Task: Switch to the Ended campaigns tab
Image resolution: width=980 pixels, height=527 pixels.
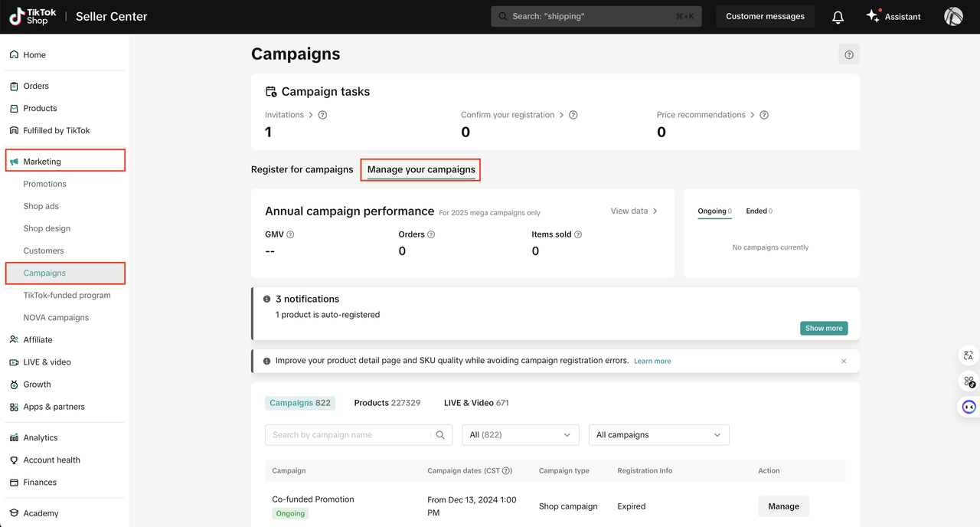Action: pos(758,211)
